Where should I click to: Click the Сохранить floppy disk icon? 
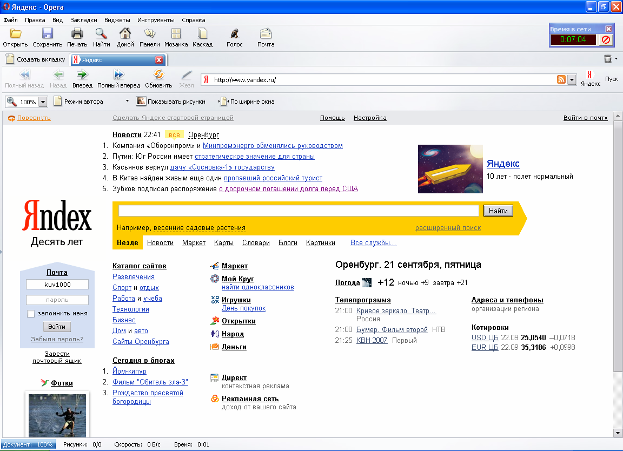pos(47,34)
